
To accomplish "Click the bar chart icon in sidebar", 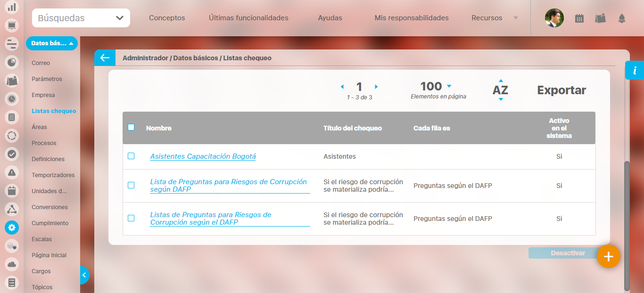I will 12,7.
